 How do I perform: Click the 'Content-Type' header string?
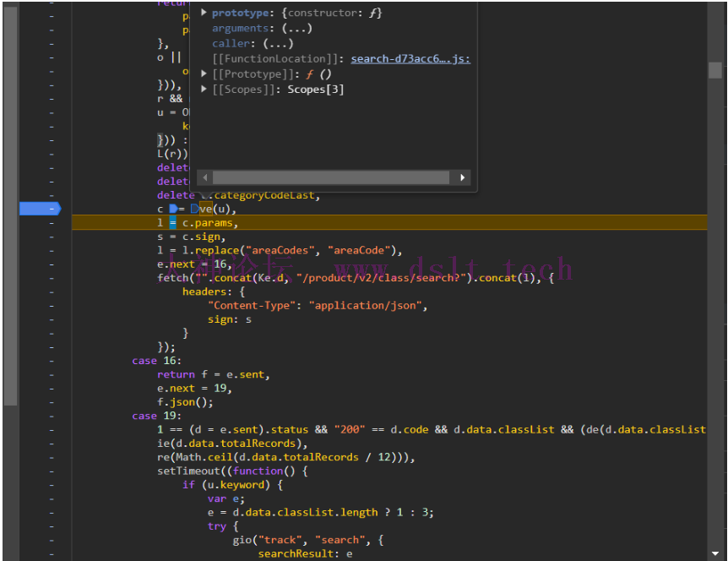[x=254, y=305]
